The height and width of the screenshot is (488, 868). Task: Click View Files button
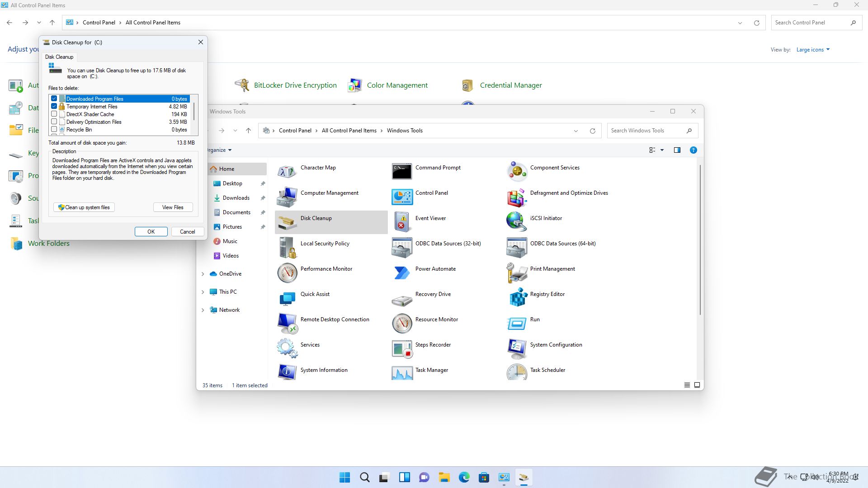[173, 207]
